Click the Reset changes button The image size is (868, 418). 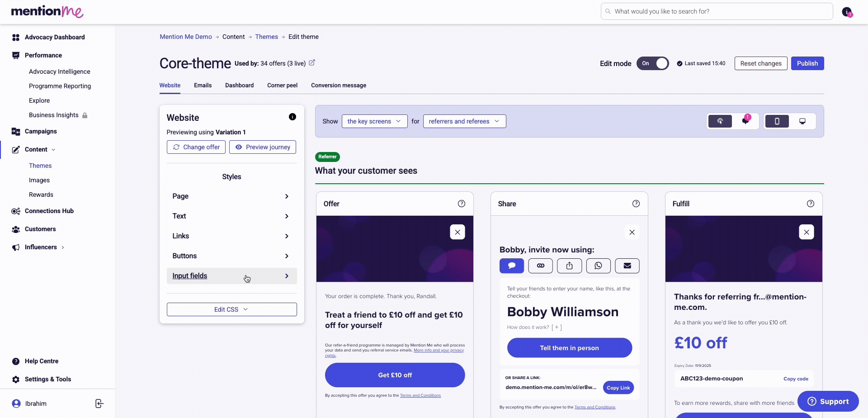tap(761, 63)
